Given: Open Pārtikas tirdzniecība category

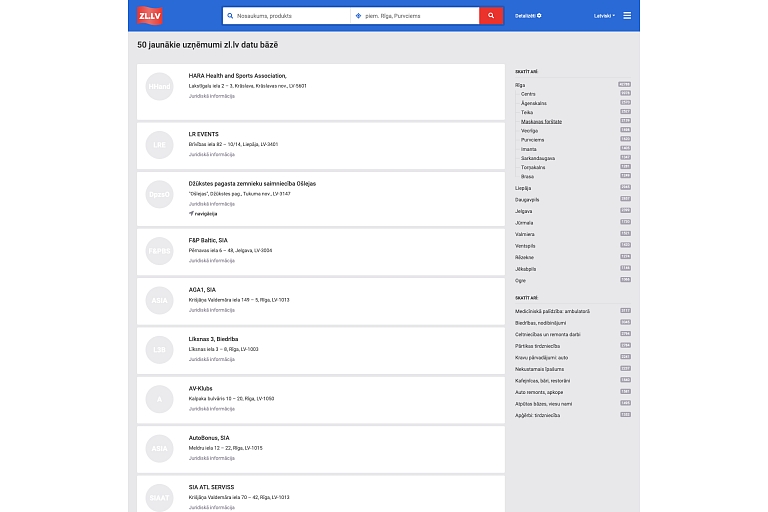Looking at the screenshot, I should pos(537,346).
